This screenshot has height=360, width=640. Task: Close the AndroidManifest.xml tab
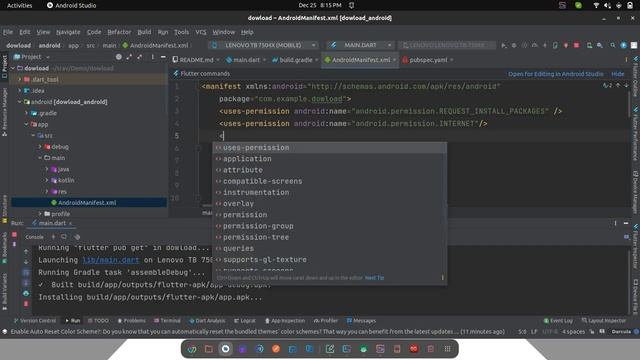pyautogui.click(x=395, y=60)
